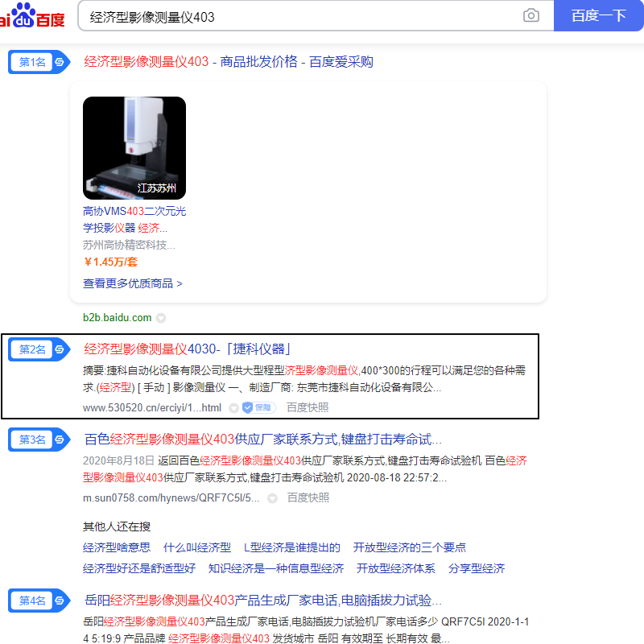Click the 第1名 rank badge
Image resolution: width=644 pixels, height=644 pixels.
pos(39,62)
